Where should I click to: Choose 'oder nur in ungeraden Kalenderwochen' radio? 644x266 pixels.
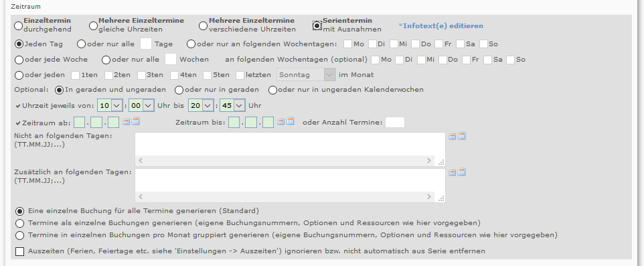click(x=272, y=90)
